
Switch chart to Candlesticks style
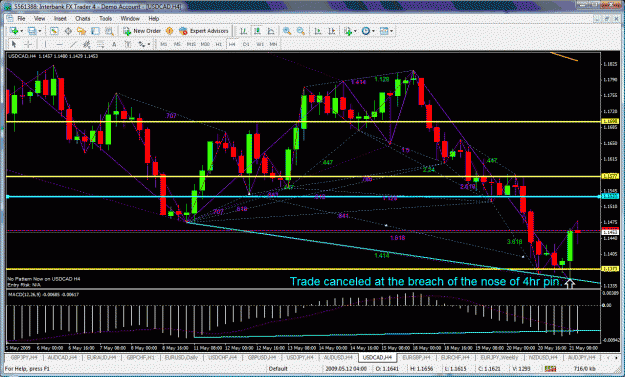coord(257,31)
